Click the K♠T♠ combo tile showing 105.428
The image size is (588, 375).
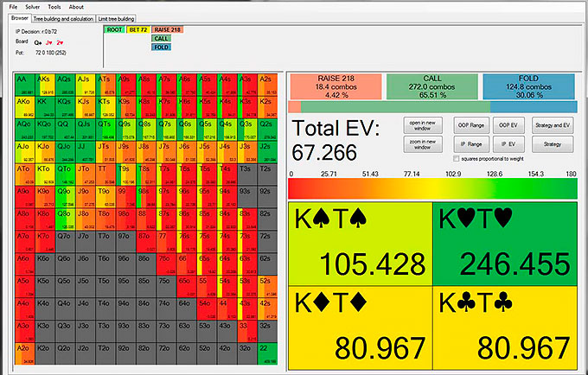[x=361, y=245]
